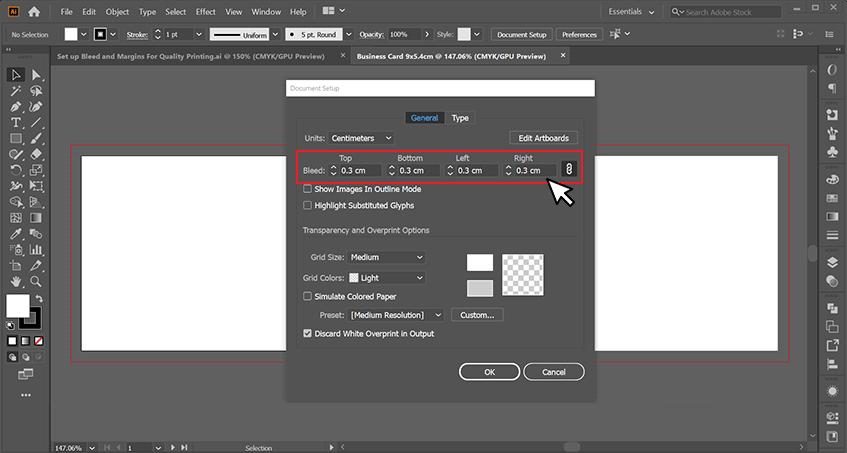
Task: Select the Pen tool in toolbar
Action: 16,106
